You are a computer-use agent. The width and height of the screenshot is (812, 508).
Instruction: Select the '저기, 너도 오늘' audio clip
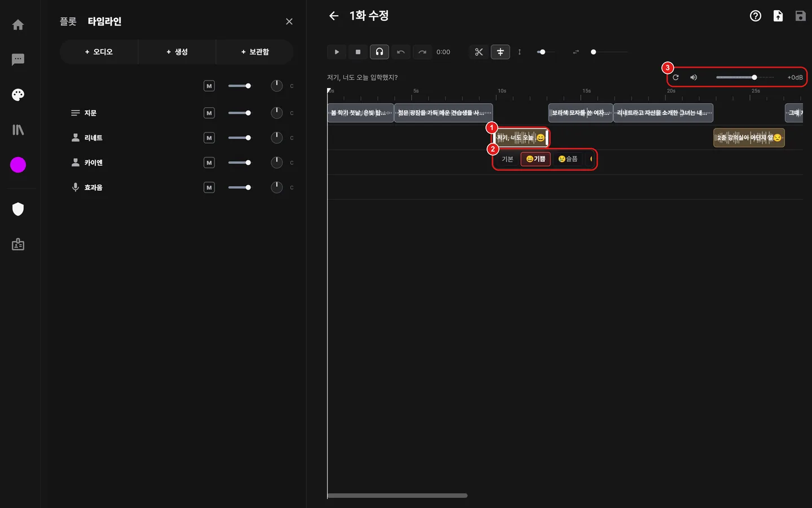520,138
